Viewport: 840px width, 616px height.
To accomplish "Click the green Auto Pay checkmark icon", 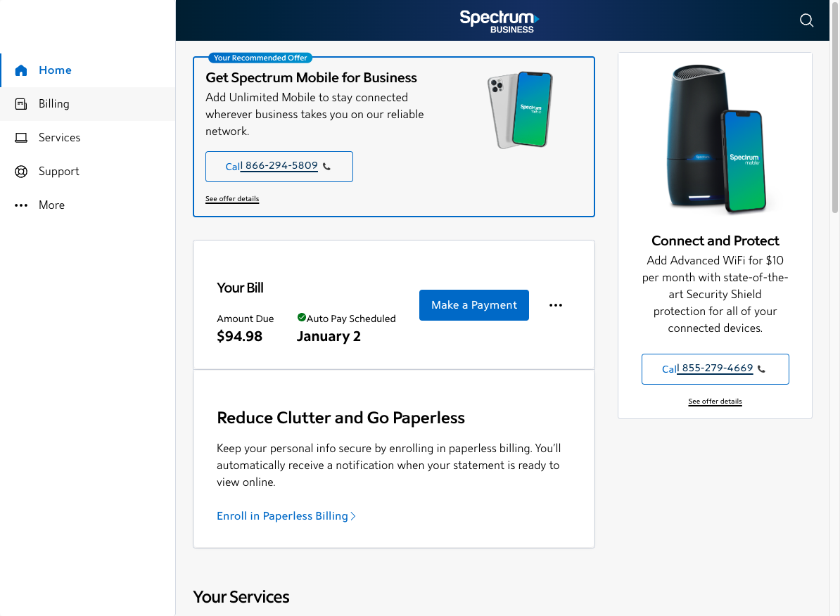I will click(302, 317).
